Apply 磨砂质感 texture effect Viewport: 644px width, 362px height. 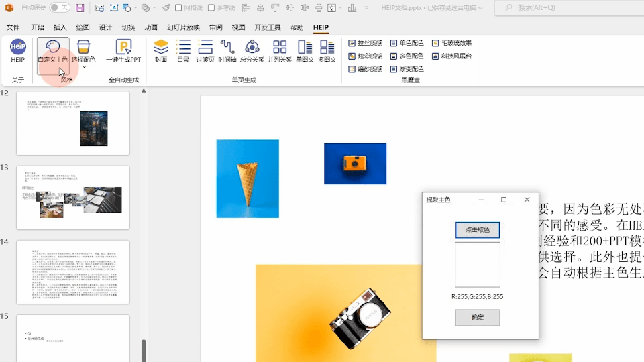[365, 69]
